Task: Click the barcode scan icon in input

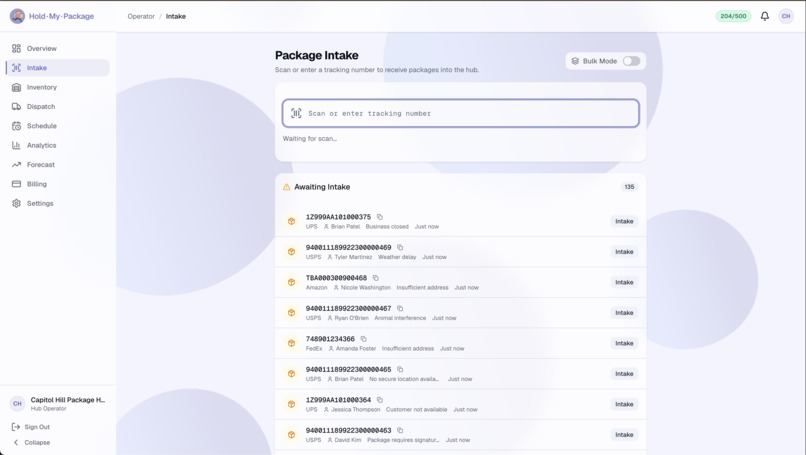Action: 296,113
